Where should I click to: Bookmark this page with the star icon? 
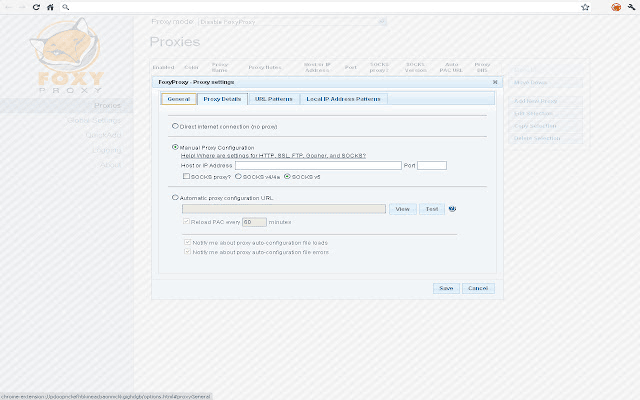[x=585, y=7]
